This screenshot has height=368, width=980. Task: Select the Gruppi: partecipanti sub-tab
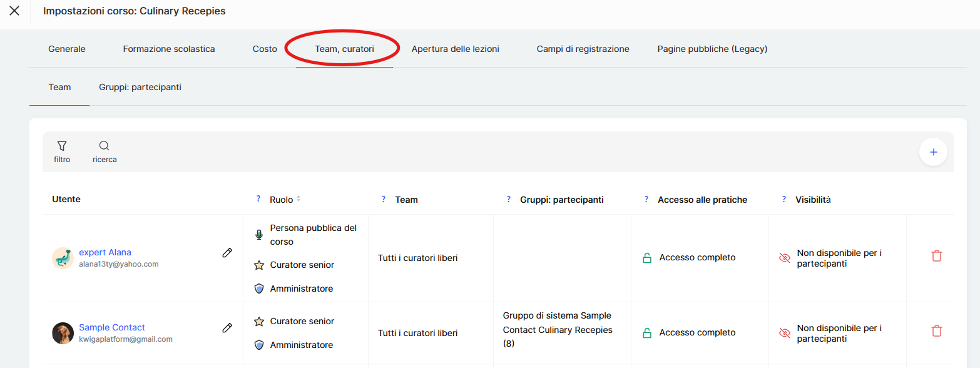coord(140,87)
